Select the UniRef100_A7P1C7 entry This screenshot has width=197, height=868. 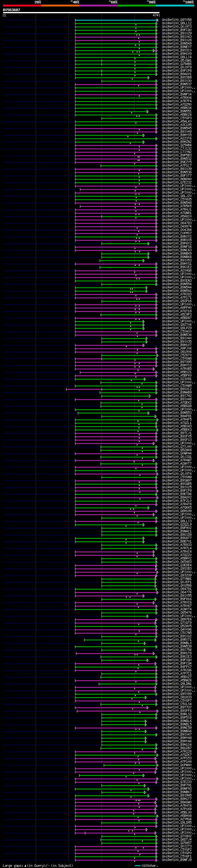click(x=177, y=165)
